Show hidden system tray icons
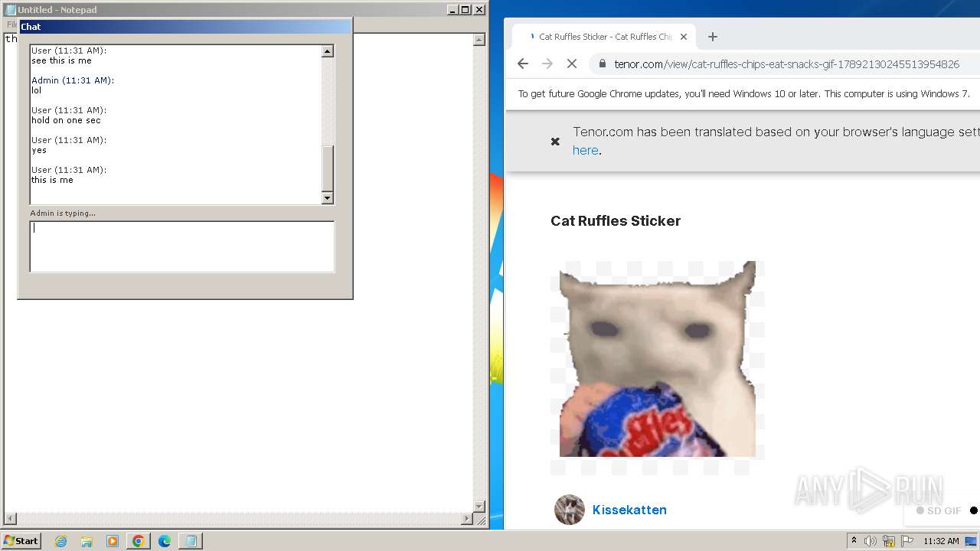The height and width of the screenshot is (551, 980). coord(854,540)
